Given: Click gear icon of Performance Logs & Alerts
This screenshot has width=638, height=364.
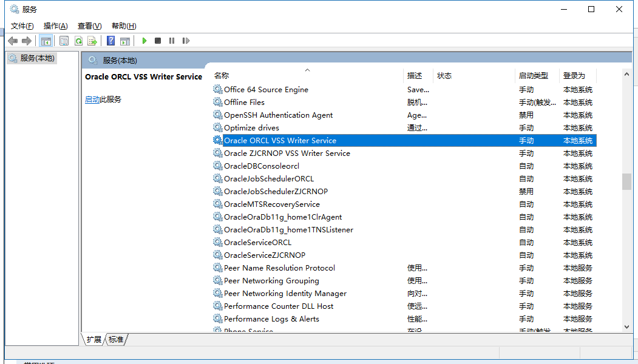Looking at the screenshot, I should pos(218,318).
